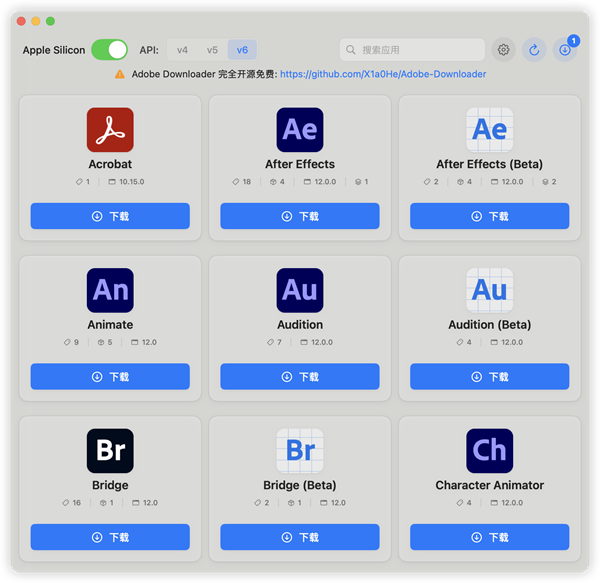Click the "Animate" title text
The width and height of the screenshot is (600, 583).
110,325
